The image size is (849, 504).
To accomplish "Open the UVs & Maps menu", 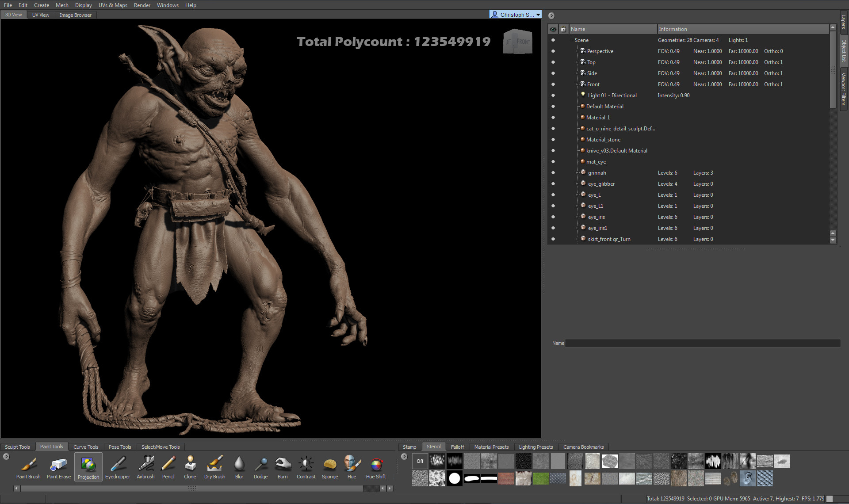I will (113, 5).
